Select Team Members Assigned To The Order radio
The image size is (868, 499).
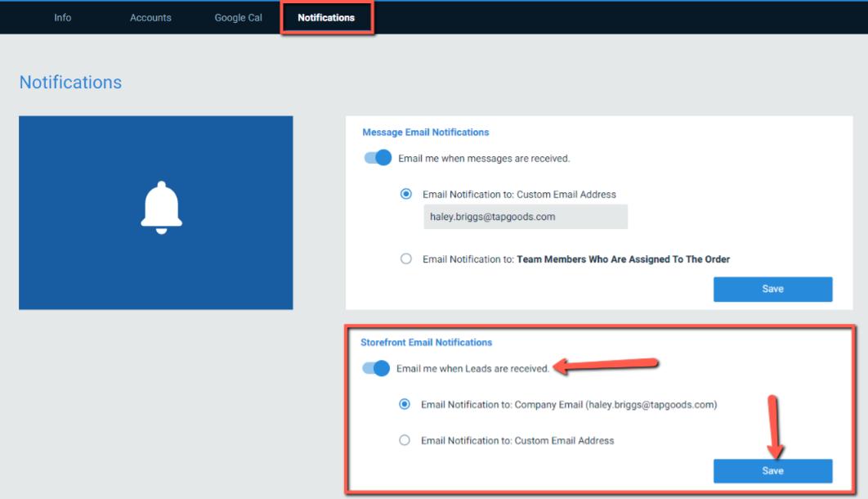click(405, 258)
